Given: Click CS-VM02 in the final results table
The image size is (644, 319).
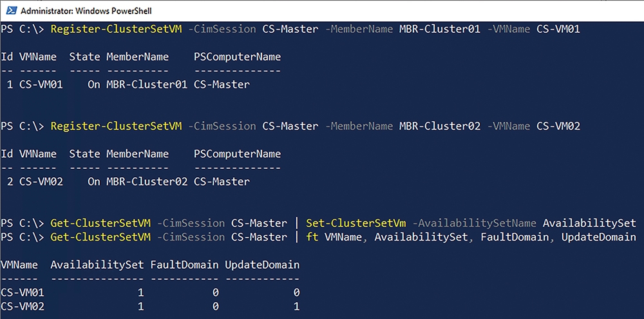Looking at the screenshot, I should point(23,307).
